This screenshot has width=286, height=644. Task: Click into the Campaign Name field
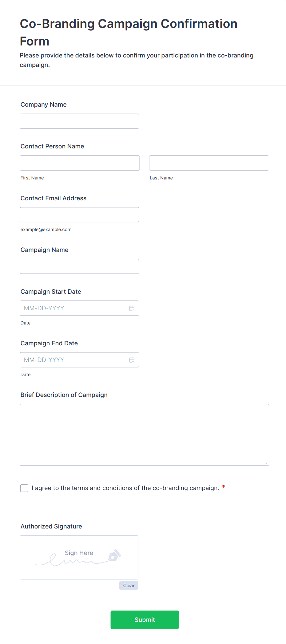[x=79, y=266]
